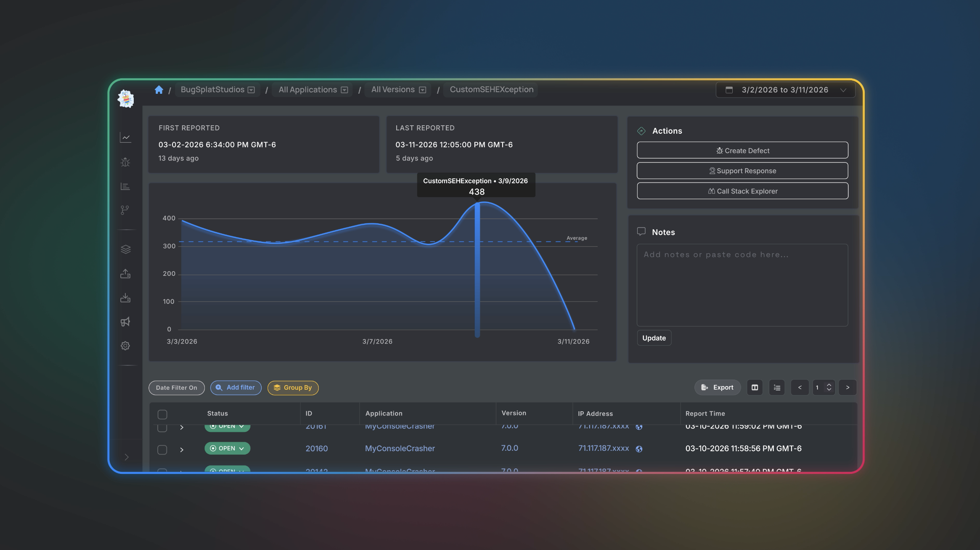The height and width of the screenshot is (550, 980).
Task: Open the All Applications breadcrumb menu
Action: 313,90
